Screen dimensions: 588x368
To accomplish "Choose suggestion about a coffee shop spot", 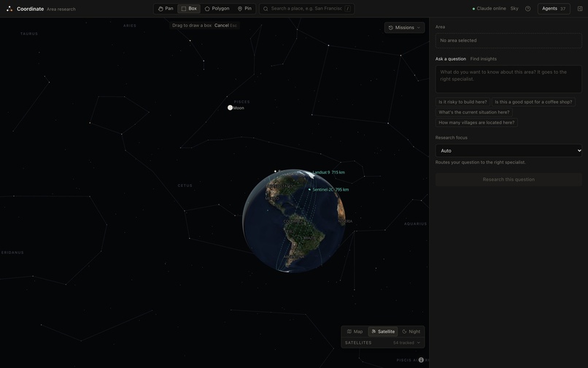I will [x=533, y=101].
